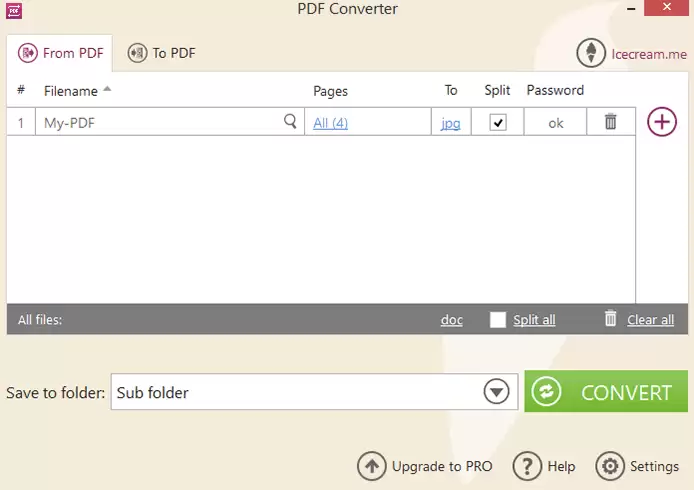Change output format jpg for My-PDF

tap(451, 123)
